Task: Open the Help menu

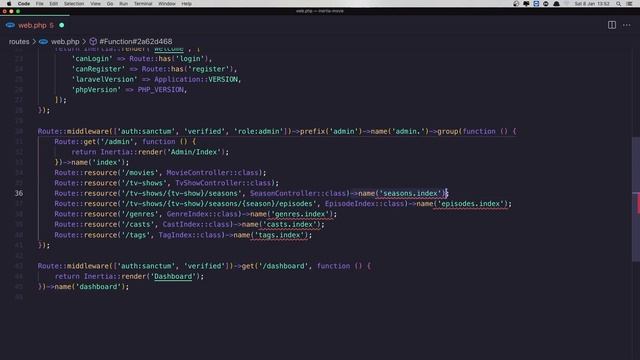Action: (x=187, y=4)
